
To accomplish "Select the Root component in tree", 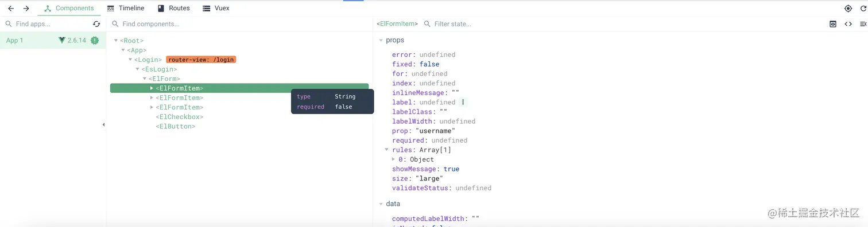I will (131, 41).
